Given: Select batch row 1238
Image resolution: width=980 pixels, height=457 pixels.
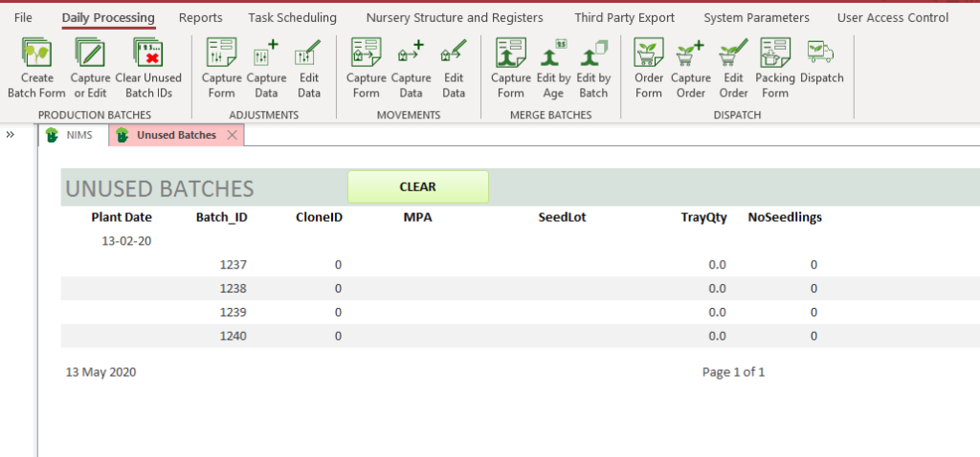Looking at the screenshot, I should point(234,289).
